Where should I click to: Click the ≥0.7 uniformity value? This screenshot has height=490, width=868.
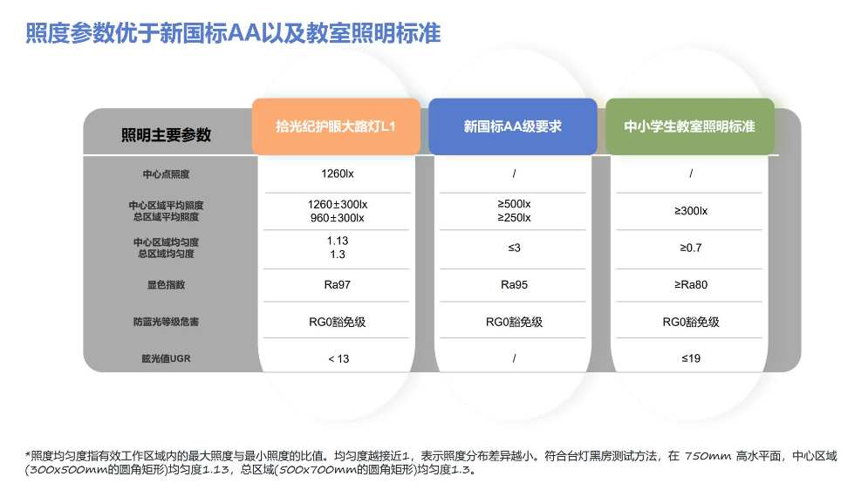pos(691,248)
